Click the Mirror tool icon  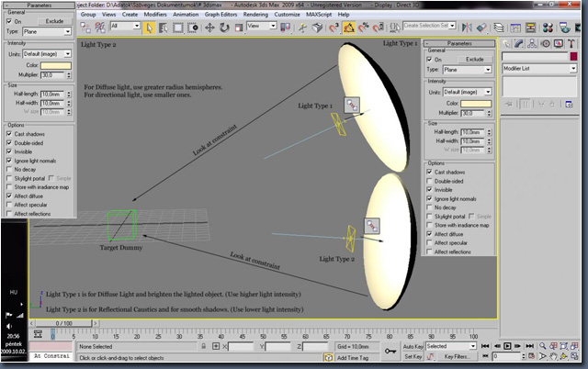click(x=467, y=28)
